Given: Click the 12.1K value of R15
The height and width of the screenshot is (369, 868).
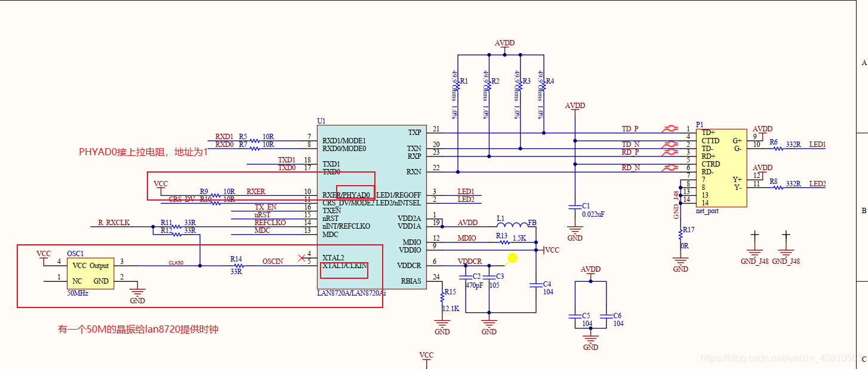Looking at the screenshot, I should (x=451, y=309).
